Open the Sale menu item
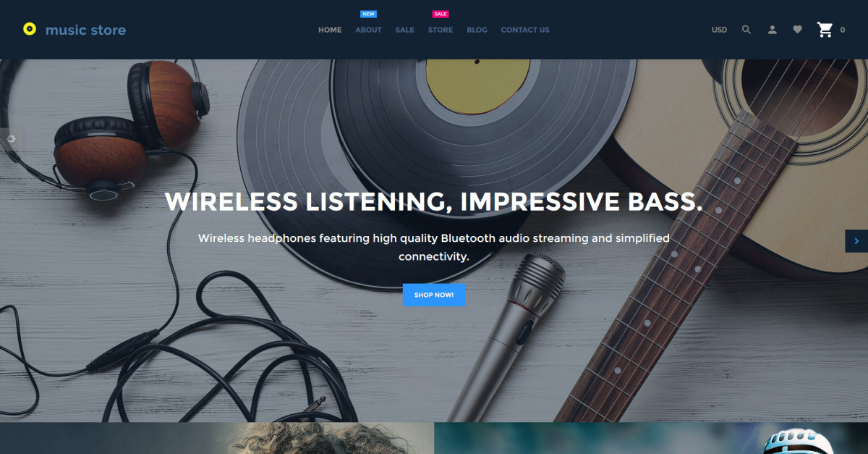The height and width of the screenshot is (454, 868). pos(405,30)
